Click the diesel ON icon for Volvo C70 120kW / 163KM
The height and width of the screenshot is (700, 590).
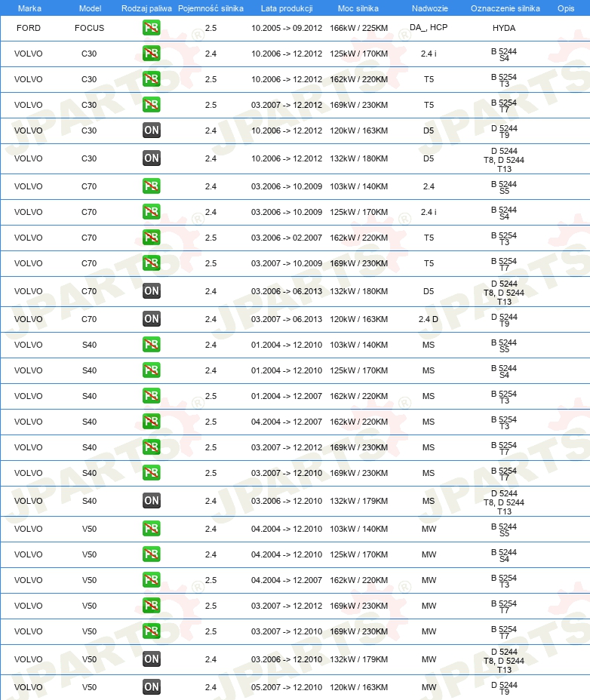pyautogui.click(x=152, y=319)
